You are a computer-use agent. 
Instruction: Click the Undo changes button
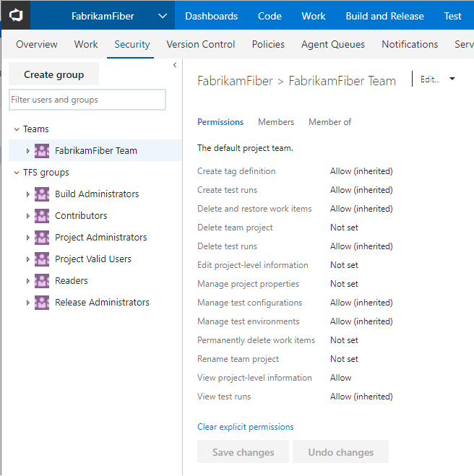341,452
